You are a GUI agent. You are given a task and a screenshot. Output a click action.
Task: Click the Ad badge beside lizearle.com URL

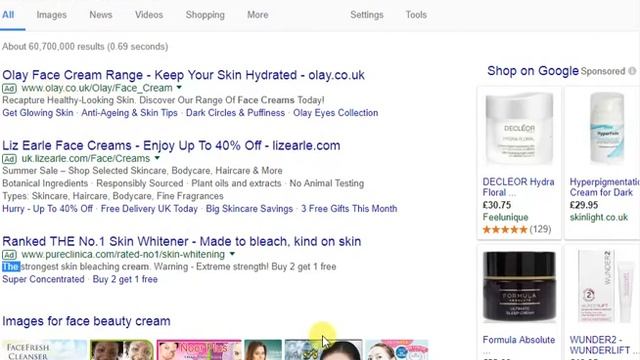[x=9, y=159]
